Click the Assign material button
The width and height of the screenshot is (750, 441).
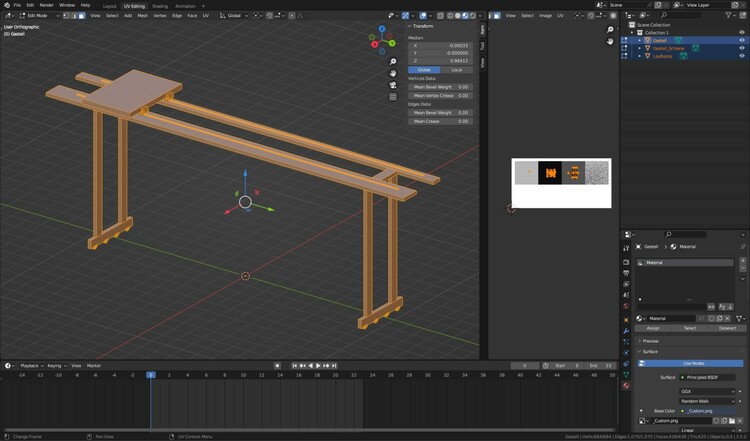[653, 328]
